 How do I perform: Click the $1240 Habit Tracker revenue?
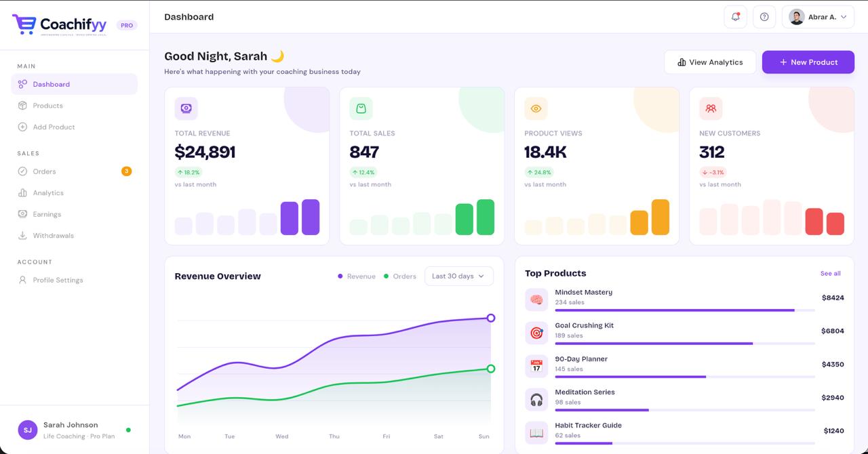tap(834, 431)
